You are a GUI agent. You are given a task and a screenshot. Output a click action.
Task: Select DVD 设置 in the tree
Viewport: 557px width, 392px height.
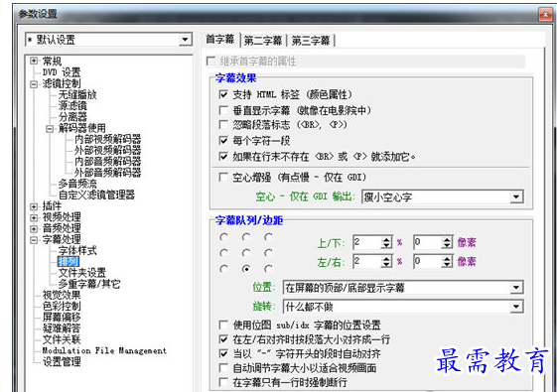coord(62,72)
